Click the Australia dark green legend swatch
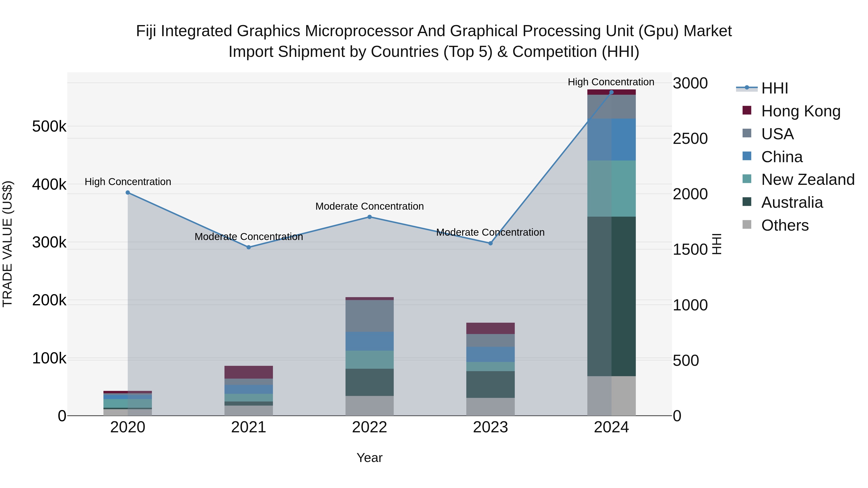Viewport: 868px width, 488px height. click(747, 202)
